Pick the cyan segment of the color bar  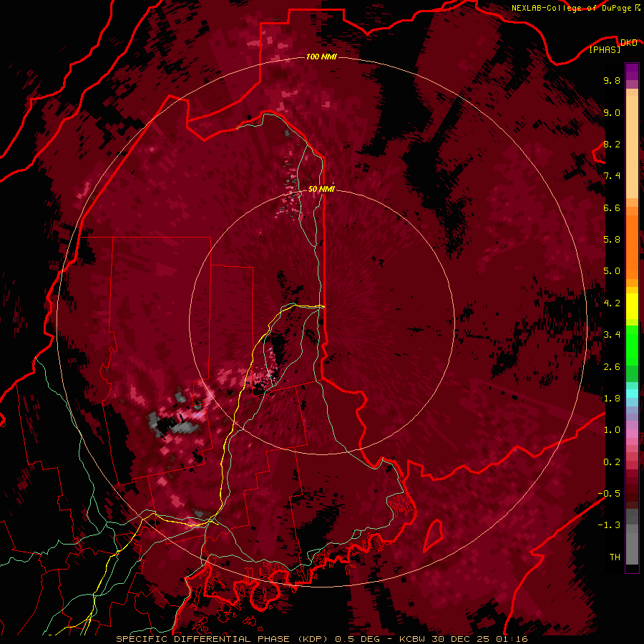tap(632, 394)
